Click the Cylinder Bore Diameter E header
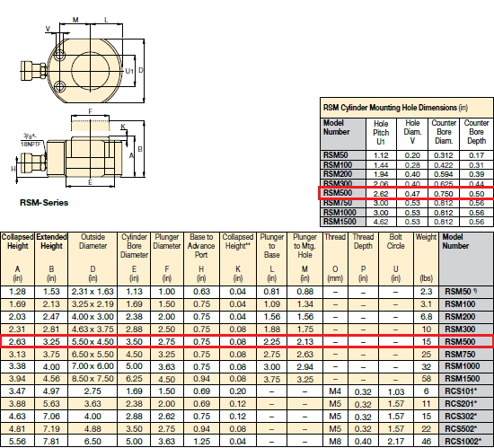494x448 pixels. click(x=134, y=259)
